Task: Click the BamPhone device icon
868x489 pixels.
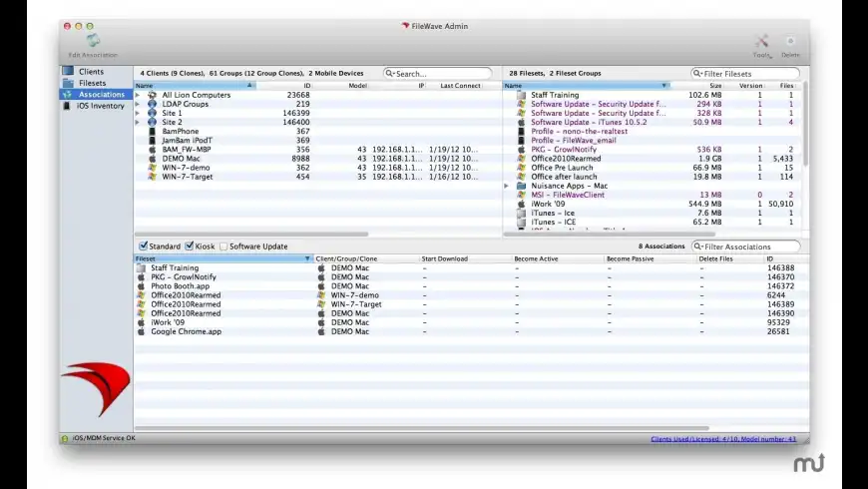Action: [x=153, y=132]
